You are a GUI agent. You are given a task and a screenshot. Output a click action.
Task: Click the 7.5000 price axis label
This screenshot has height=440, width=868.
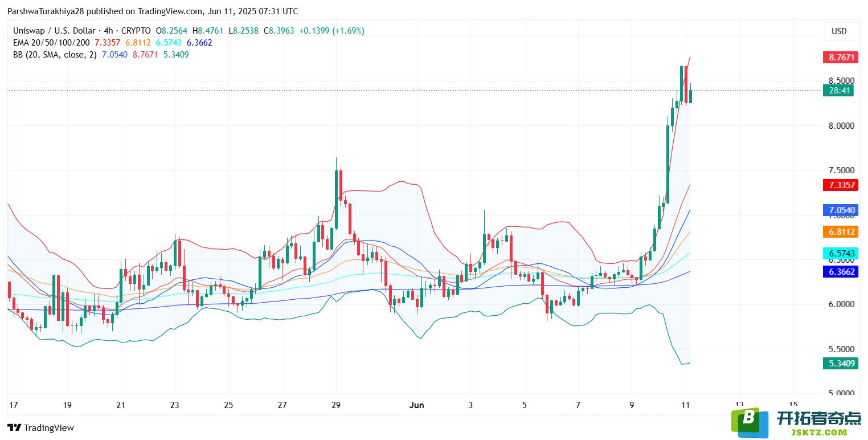point(842,170)
